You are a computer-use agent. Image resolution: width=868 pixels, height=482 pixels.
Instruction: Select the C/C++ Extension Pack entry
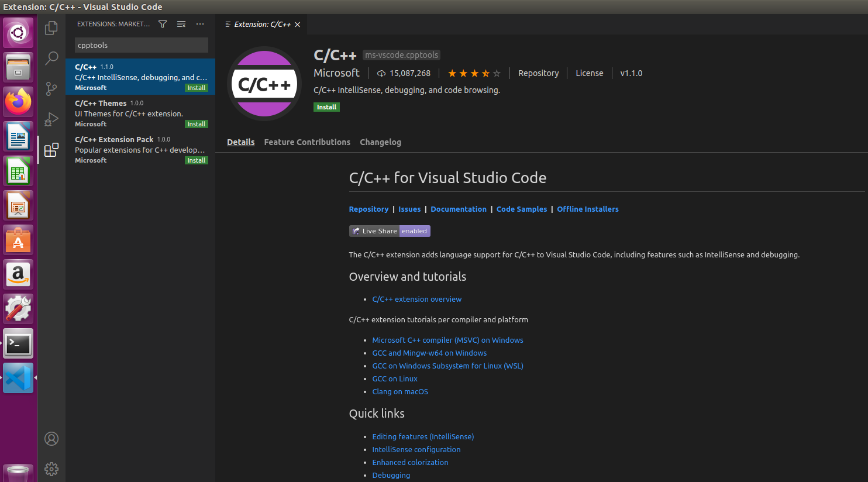pyautogui.click(x=140, y=149)
